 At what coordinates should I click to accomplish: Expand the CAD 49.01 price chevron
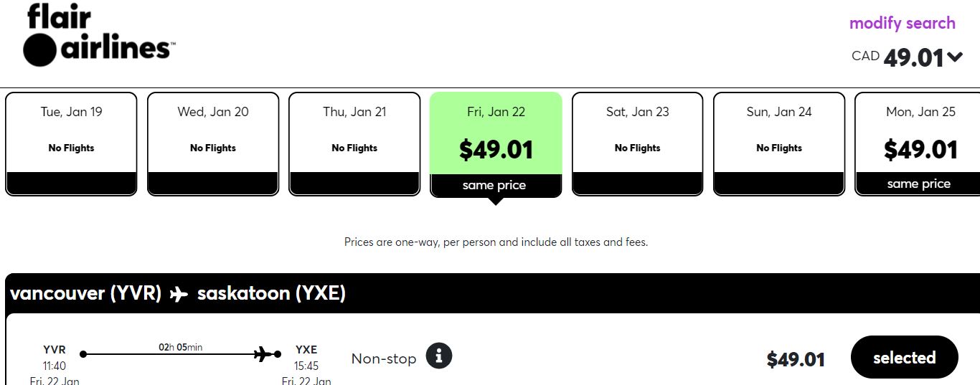coord(955,57)
